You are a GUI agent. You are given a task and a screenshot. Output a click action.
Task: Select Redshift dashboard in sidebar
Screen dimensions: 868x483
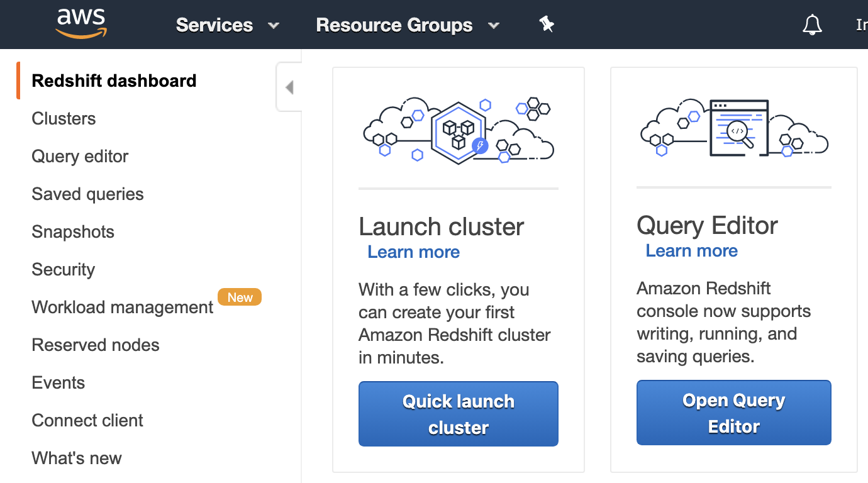click(x=114, y=80)
